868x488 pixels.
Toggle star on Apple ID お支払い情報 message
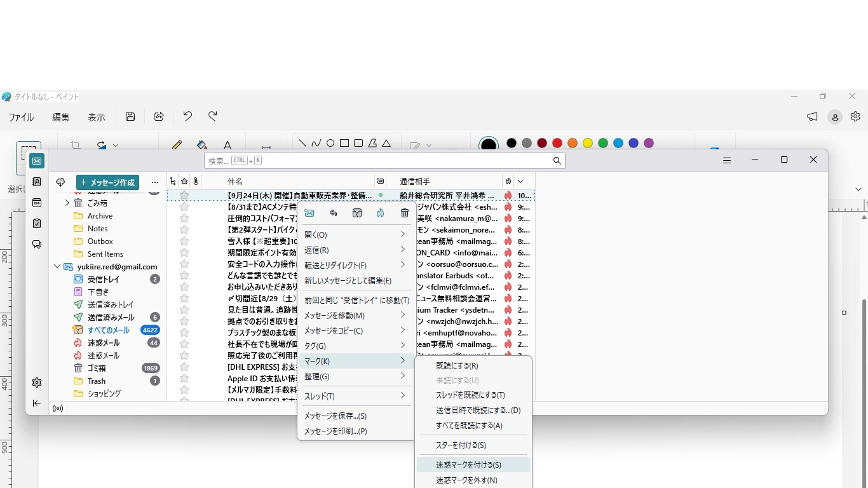click(184, 379)
